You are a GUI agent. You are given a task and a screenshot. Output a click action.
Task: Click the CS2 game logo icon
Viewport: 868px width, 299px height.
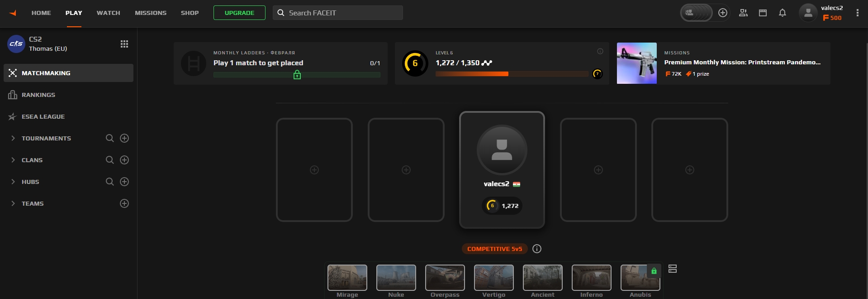click(16, 44)
